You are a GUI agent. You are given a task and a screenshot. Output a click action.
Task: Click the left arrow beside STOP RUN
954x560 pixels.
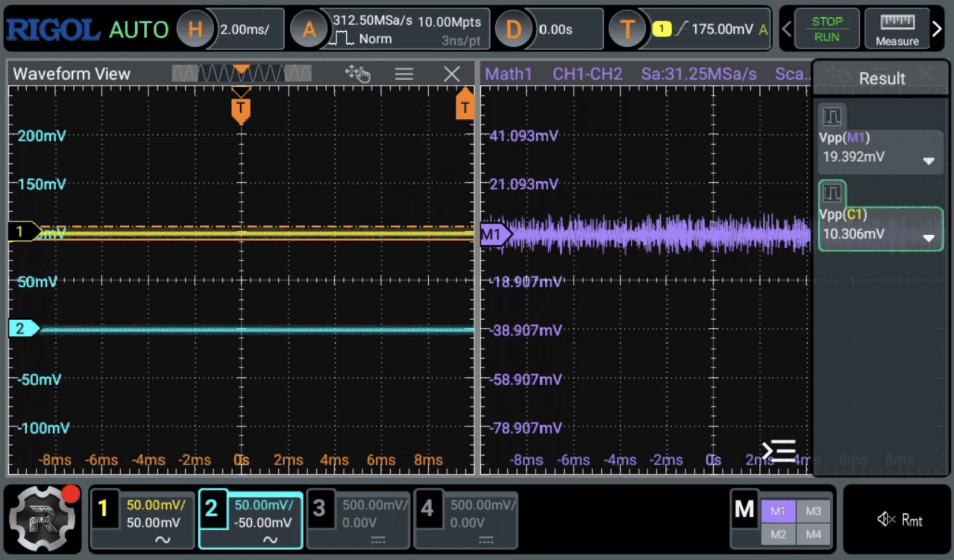(787, 29)
